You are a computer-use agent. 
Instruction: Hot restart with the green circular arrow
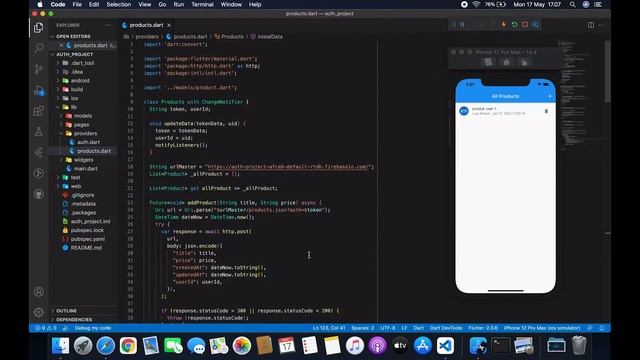[514, 25]
